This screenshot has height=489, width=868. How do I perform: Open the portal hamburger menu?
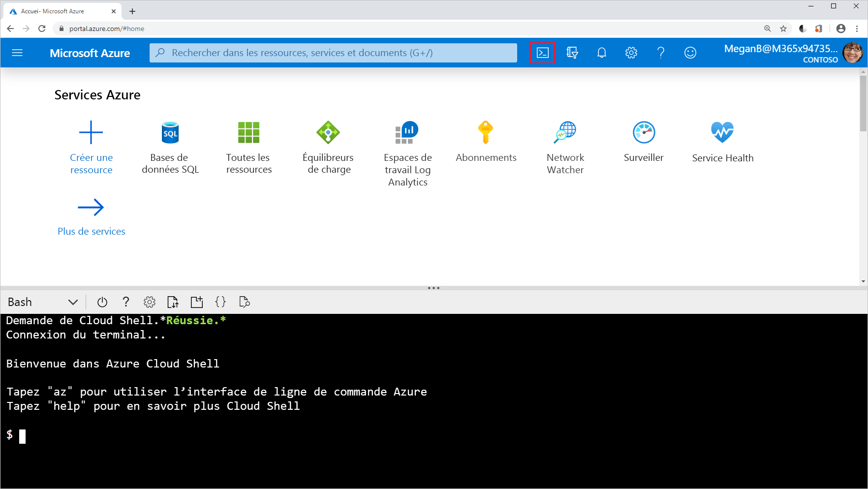click(17, 53)
